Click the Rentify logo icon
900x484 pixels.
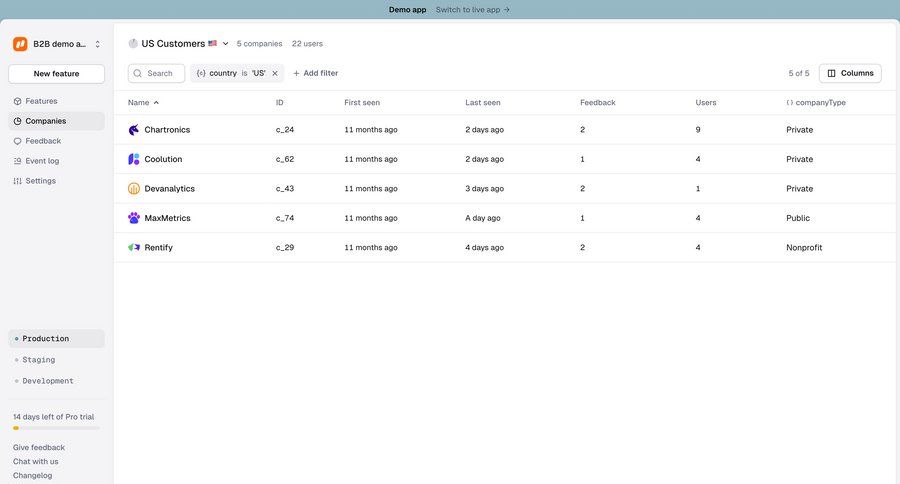134,247
